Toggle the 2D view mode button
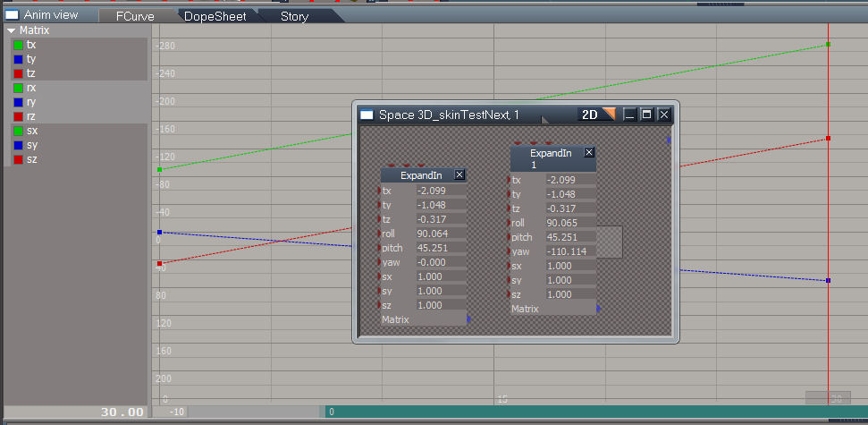Screen dimensions: 868x425 596,115
